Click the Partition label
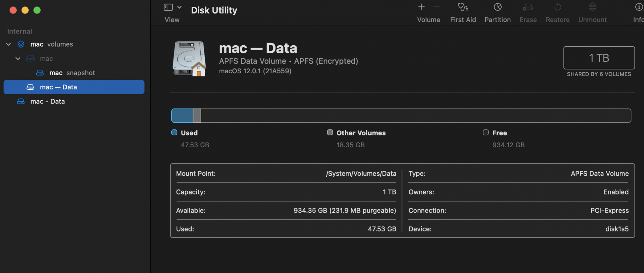Image resolution: width=644 pixels, height=273 pixels. 497,20
